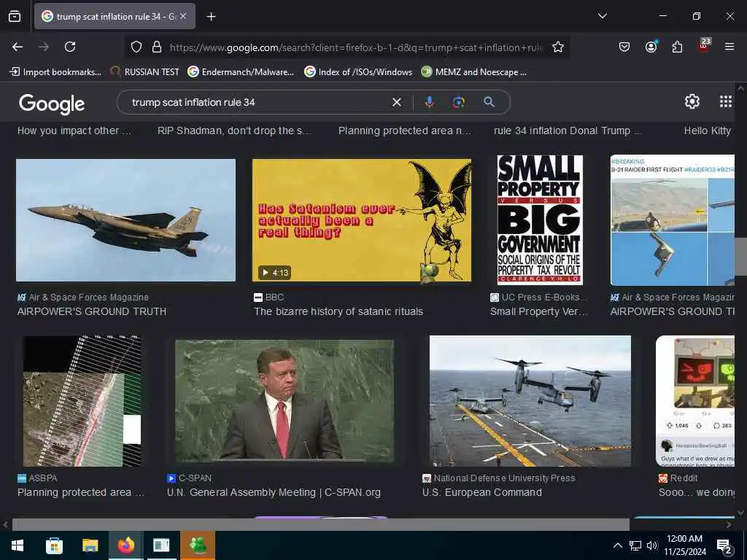
Task: Click the scroll right arrow on horizontal scrollbar
Action: pos(729,525)
